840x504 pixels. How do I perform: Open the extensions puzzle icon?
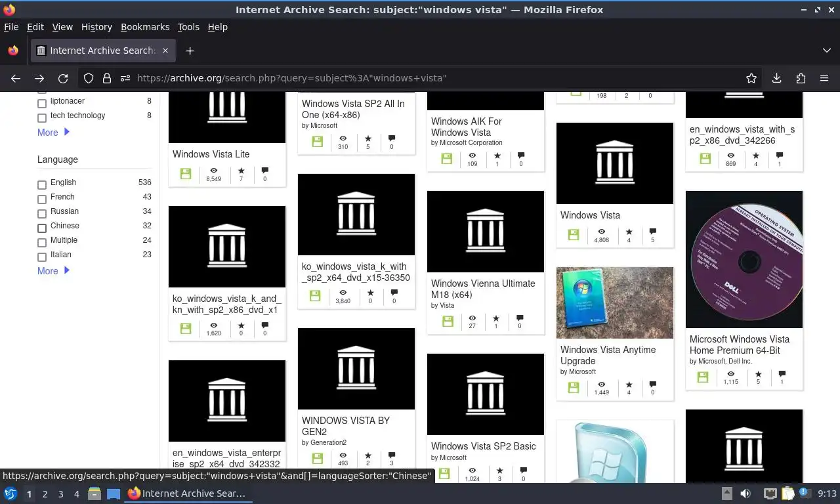(801, 78)
